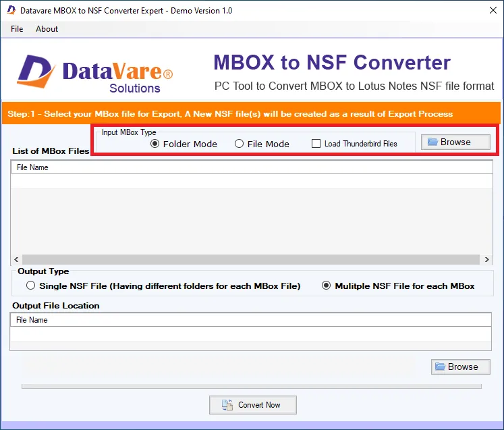Click the Datavare title bar app icon
The width and height of the screenshot is (504, 430).
pos(11,10)
